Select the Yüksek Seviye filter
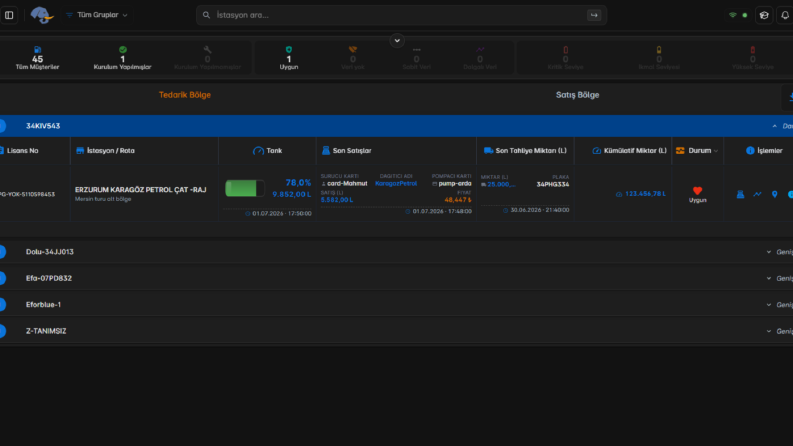Image resolution: width=793 pixels, height=446 pixels. pos(753,58)
